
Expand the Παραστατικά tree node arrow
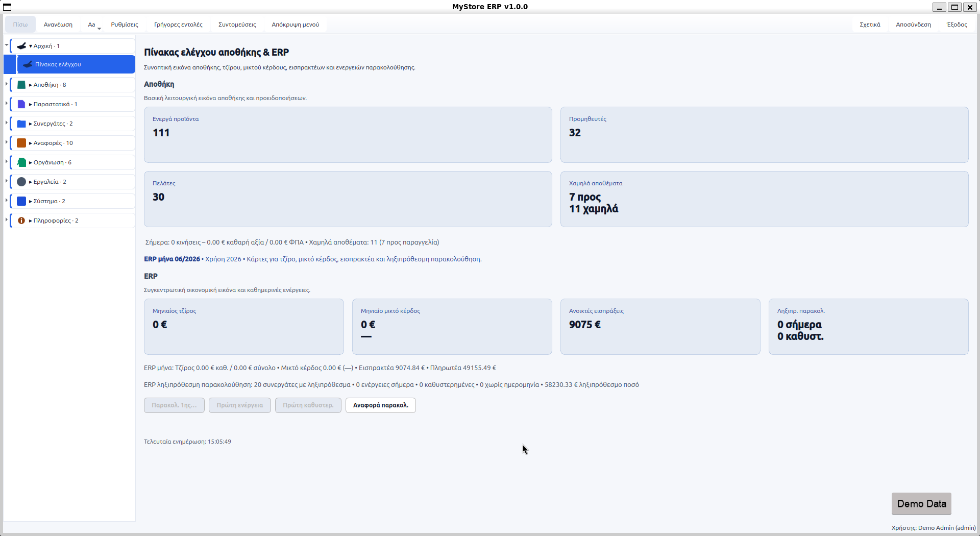(7, 103)
